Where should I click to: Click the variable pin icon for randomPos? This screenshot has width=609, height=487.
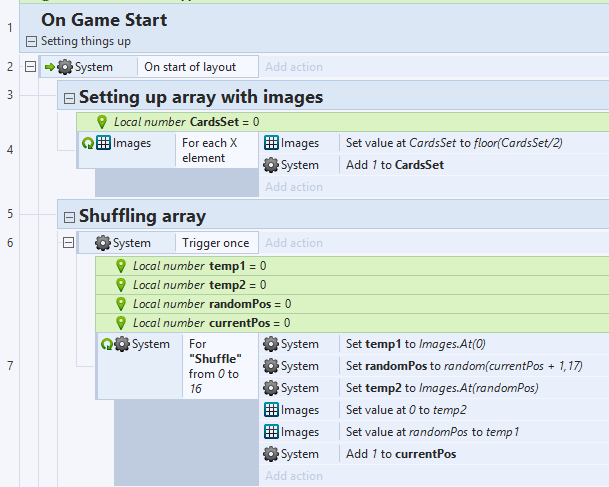[121, 303]
